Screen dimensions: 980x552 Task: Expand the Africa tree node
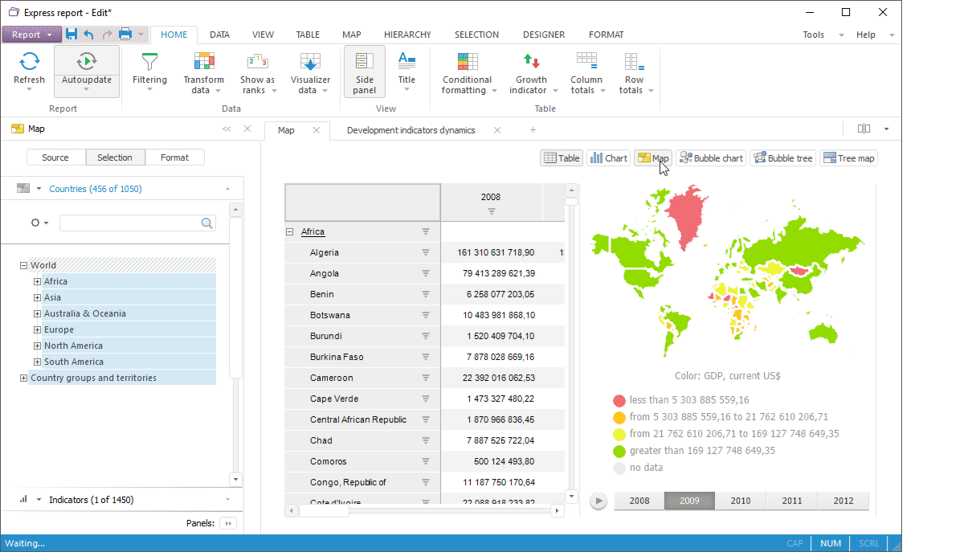tap(37, 281)
